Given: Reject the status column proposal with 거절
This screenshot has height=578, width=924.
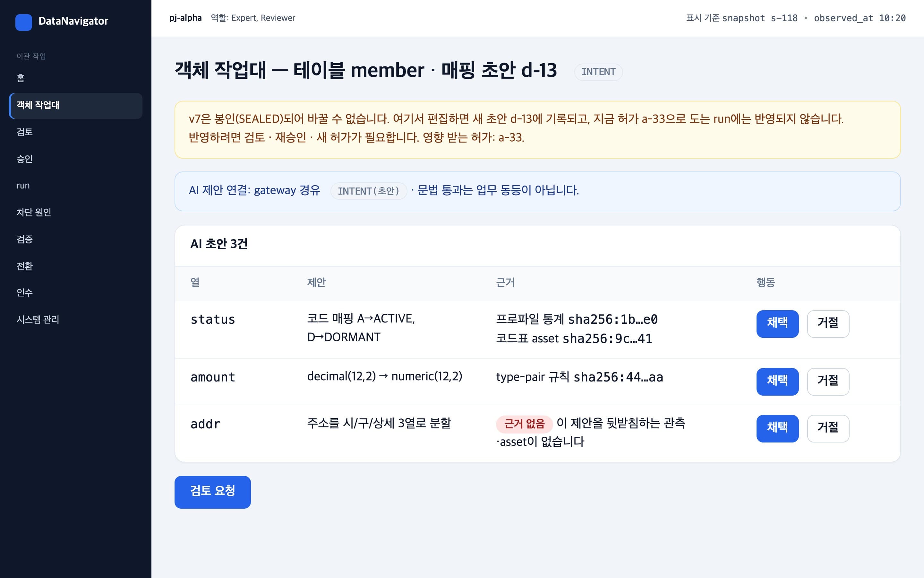Looking at the screenshot, I should tap(828, 323).
